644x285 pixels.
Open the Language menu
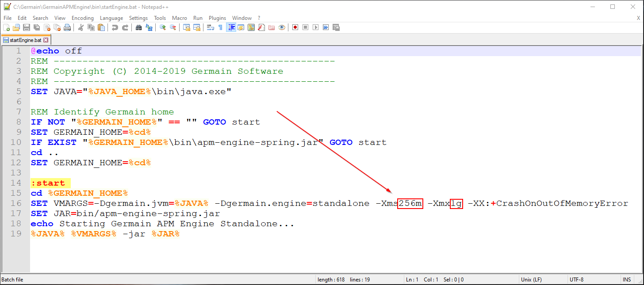click(x=111, y=18)
